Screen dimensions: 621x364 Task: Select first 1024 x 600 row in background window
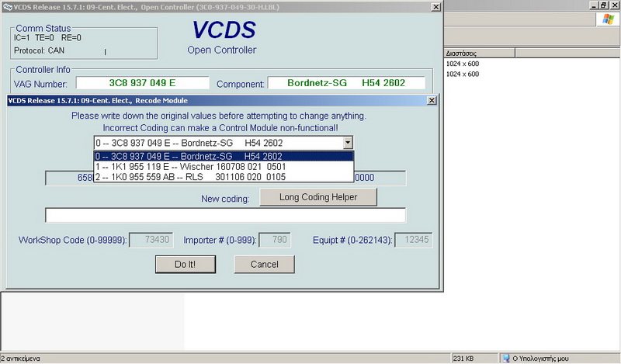463,64
